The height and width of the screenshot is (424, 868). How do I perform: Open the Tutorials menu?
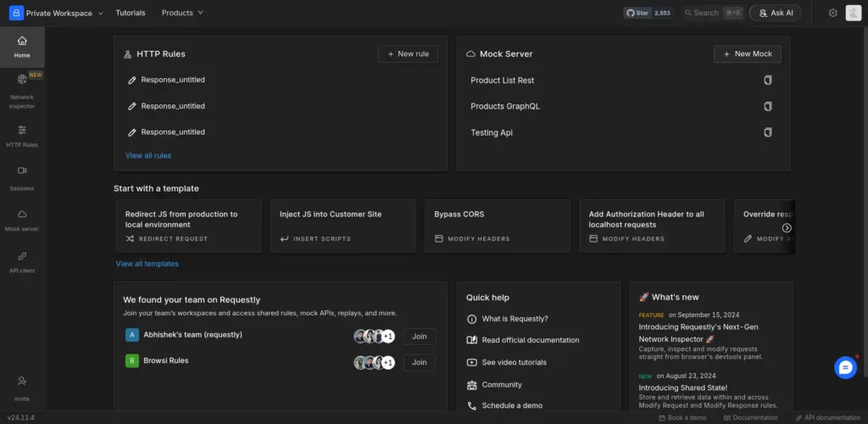point(131,13)
